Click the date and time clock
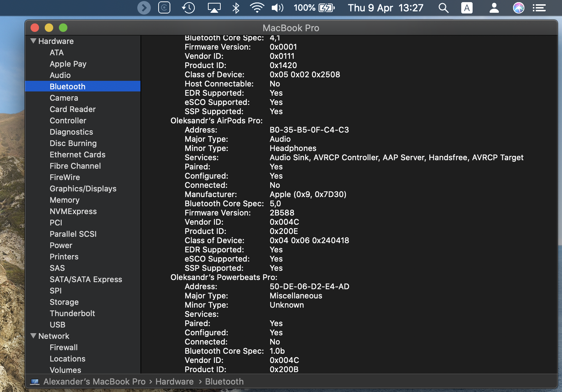The image size is (562, 392). [x=385, y=8]
